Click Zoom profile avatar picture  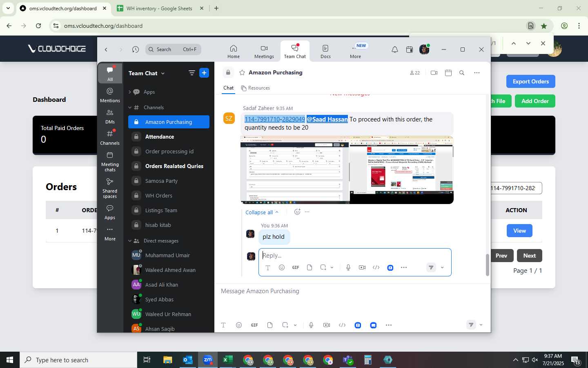pyautogui.click(x=424, y=49)
